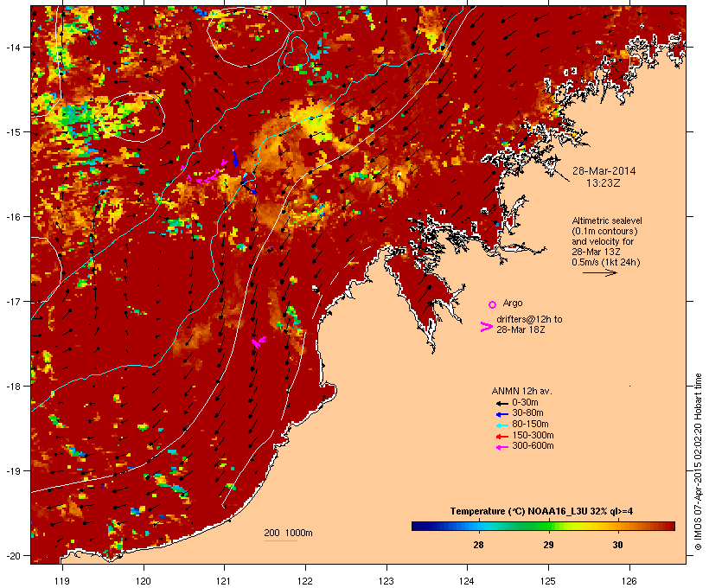This screenshot has width=709, height=588.
Task: Click the temperature colorbar near 28
Action: (478, 526)
